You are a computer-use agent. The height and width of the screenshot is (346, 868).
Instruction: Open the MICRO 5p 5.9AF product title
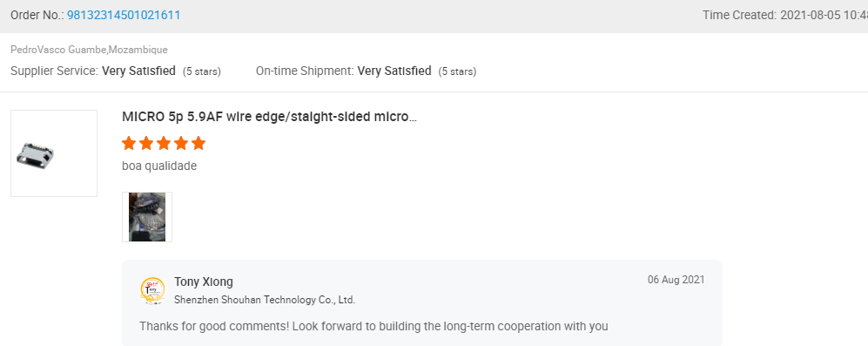coord(269,117)
